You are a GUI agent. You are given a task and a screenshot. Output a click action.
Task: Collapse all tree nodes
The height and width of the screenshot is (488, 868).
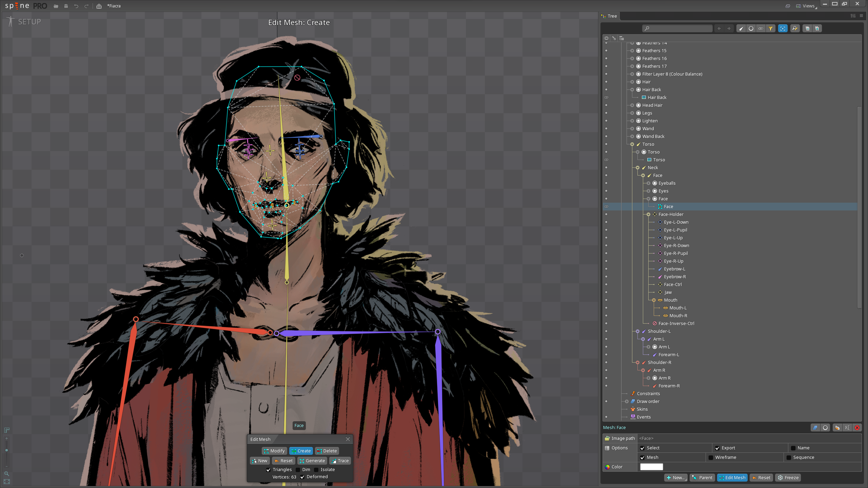(x=807, y=28)
